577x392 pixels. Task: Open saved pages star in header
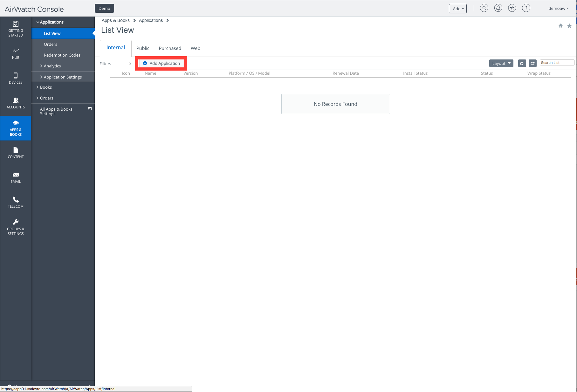point(512,8)
